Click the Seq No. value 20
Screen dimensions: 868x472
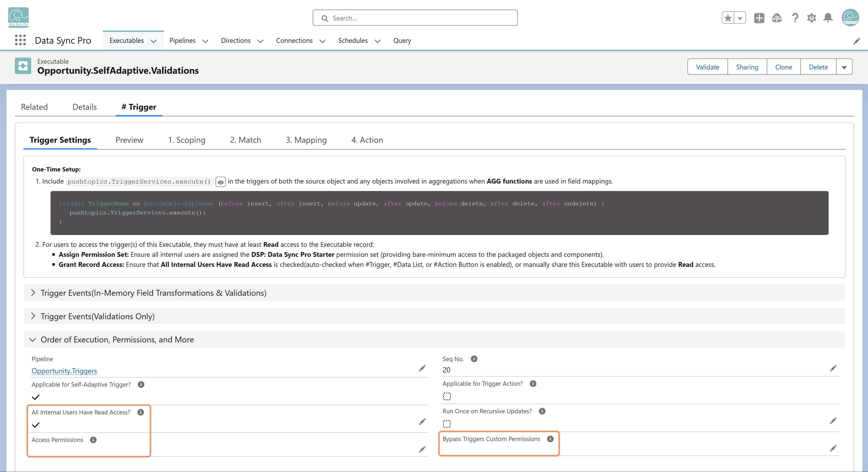click(446, 370)
